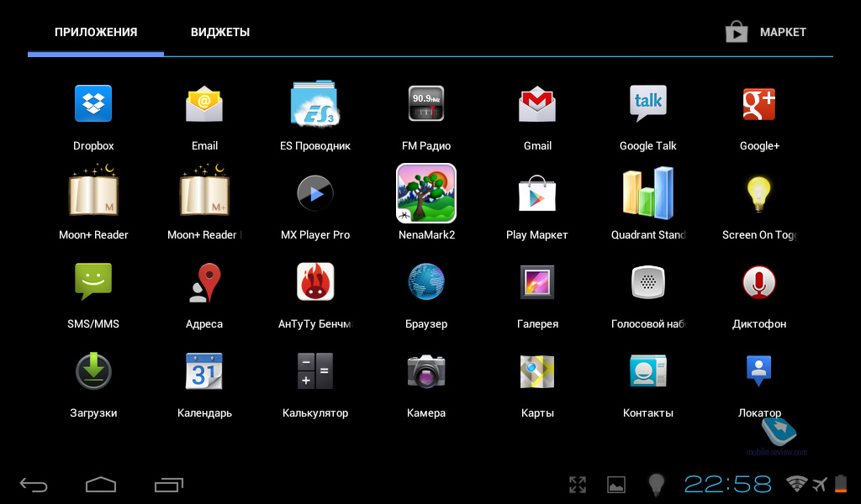Launch Google Talk
This screenshot has height=504, width=861.
coord(648,103)
